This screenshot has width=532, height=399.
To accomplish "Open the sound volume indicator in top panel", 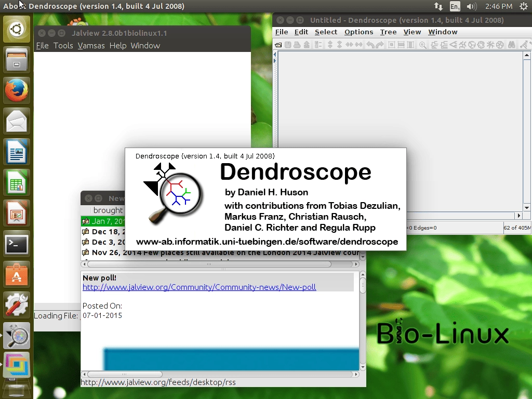I will [471, 6].
